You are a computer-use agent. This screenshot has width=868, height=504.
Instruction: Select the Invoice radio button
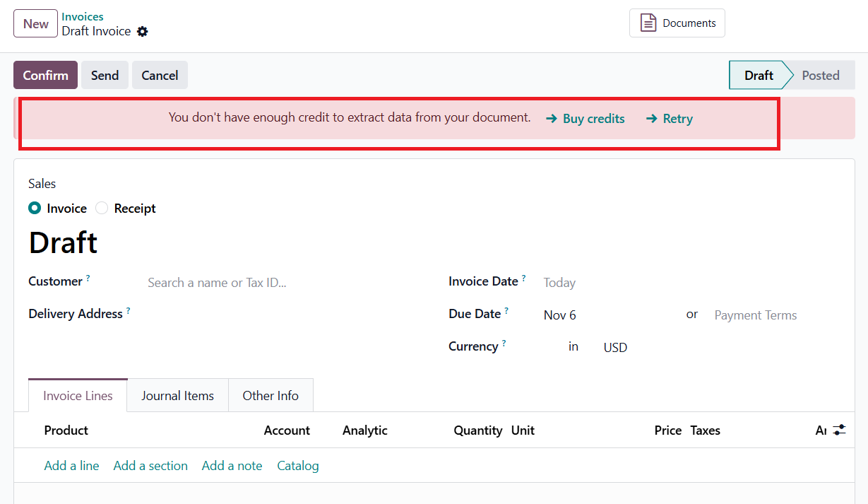35,209
